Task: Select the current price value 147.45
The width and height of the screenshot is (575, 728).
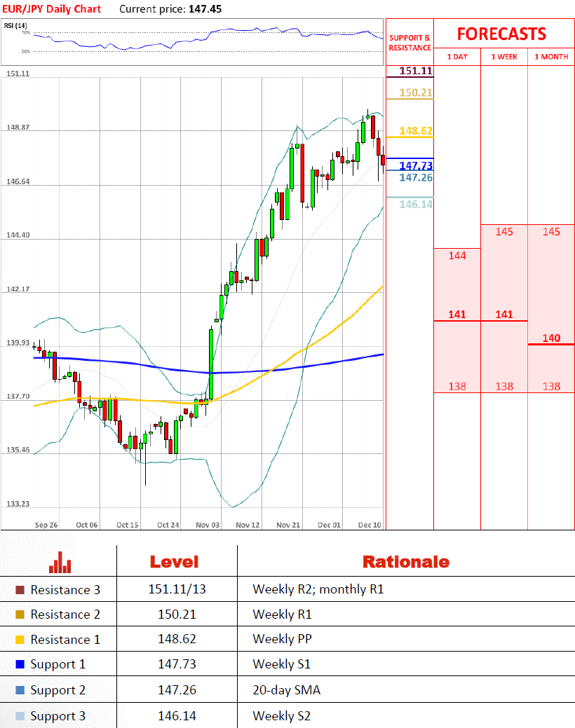Action: (x=205, y=9)
